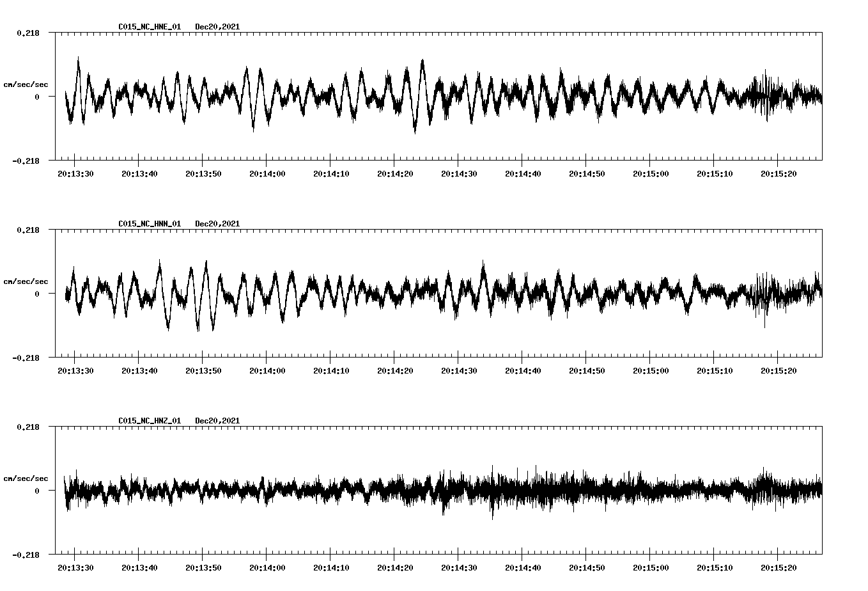Image resolution: width=868 pixels, height=591 pixels.
Task: Click the cm/sec/sec axis label of HNZ plot
Action: click(x=26, y=478)
